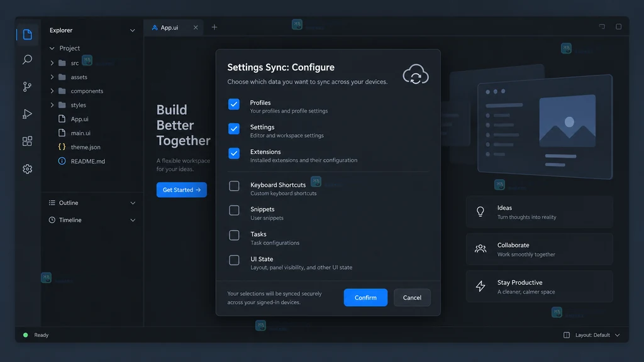Cancel the Settings Sync dialog

pos(412,297)
